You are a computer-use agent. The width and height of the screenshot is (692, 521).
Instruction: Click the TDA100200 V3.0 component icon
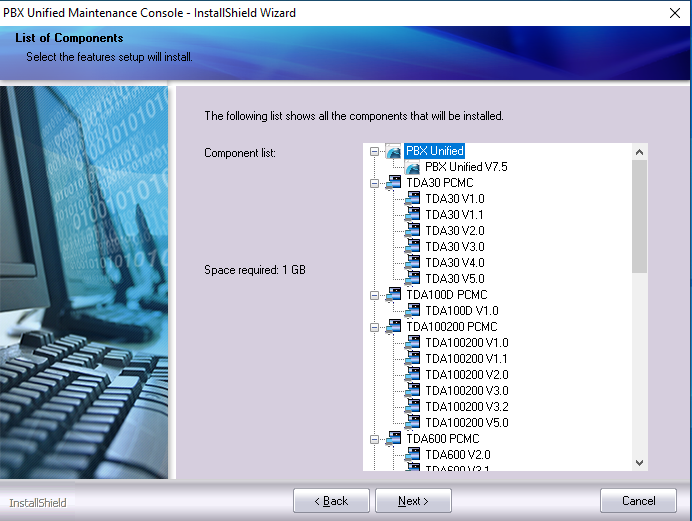click(412, 391)
